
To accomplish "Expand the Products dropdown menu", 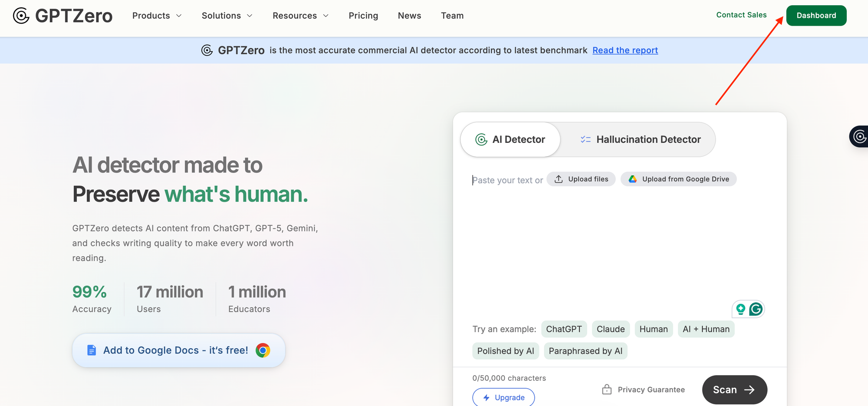I will click(157, 16).
